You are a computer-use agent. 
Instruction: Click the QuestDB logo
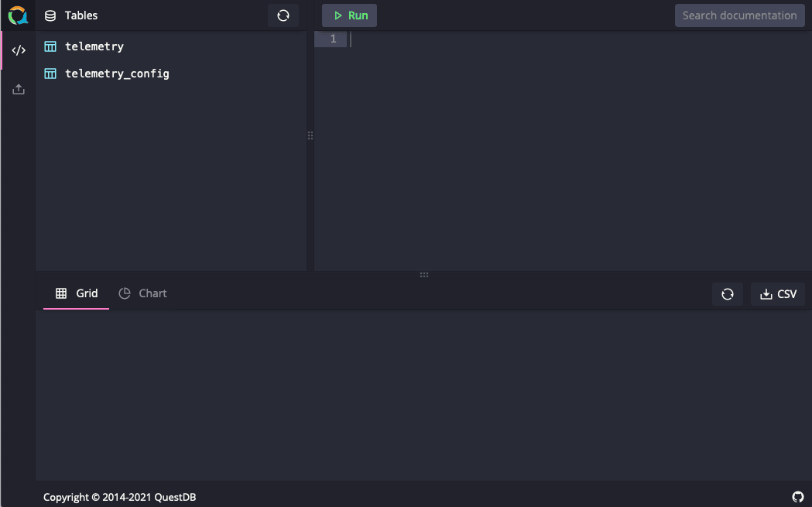18,15
